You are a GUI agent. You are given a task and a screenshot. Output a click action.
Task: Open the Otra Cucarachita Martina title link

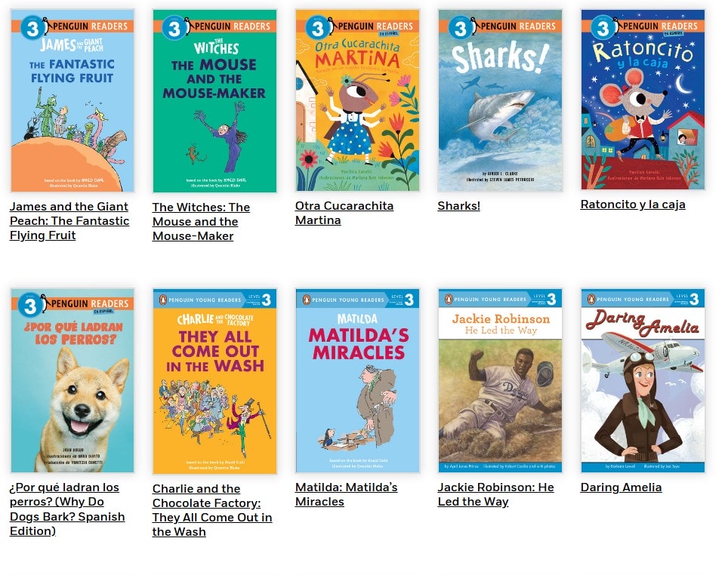point(344,213)
